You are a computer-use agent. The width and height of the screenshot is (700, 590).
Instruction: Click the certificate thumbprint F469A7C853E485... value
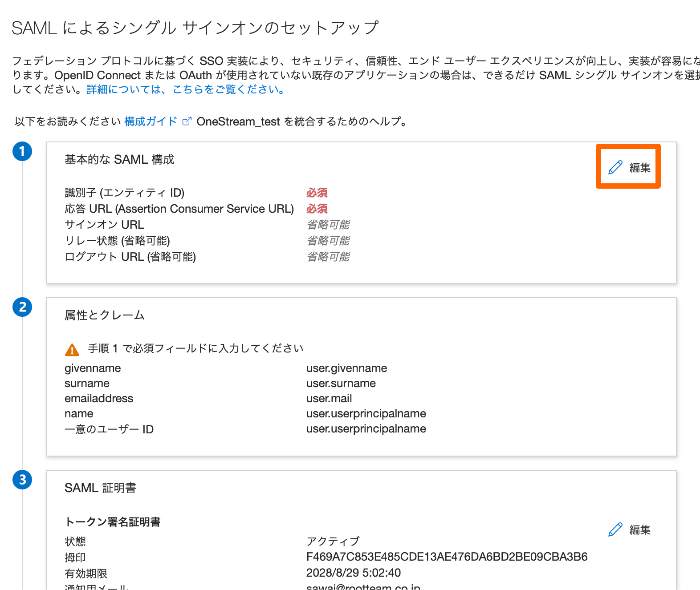447,557
